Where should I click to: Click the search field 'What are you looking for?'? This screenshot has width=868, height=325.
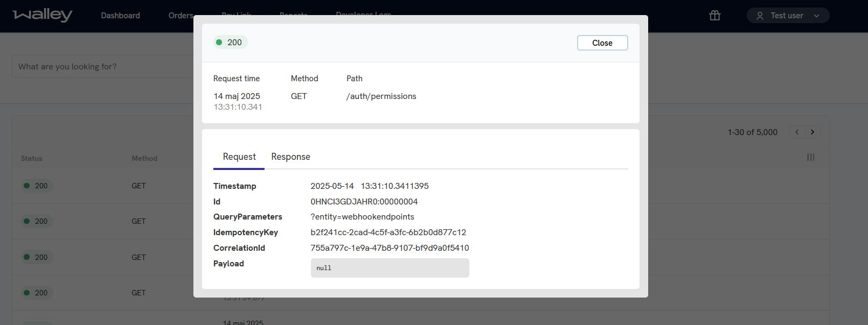[102, 67]
